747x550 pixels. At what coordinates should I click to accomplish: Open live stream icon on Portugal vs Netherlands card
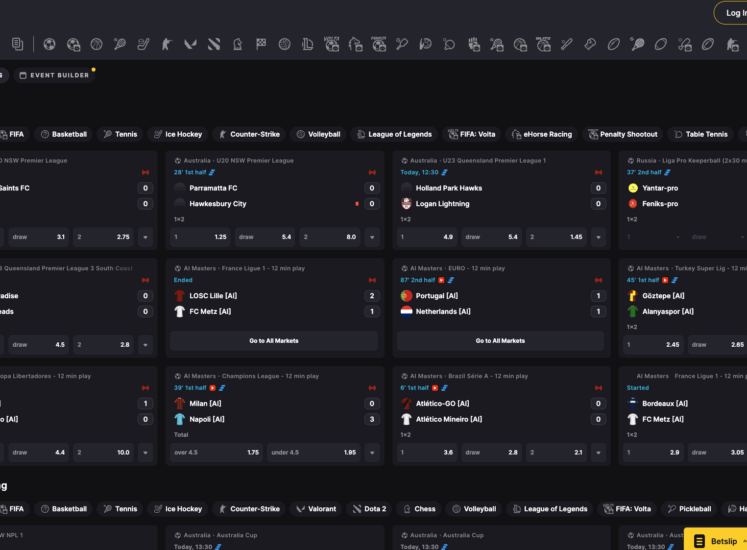pos(441,280)
